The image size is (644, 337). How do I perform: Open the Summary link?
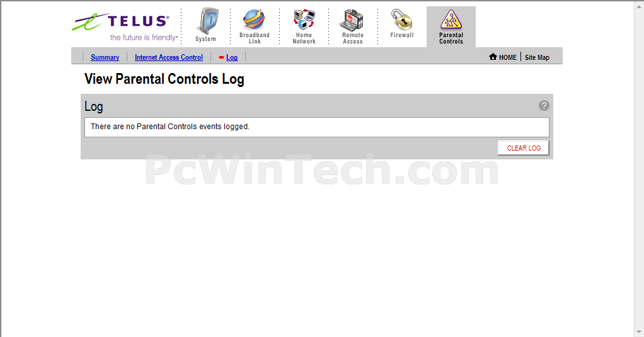[105, 57]
